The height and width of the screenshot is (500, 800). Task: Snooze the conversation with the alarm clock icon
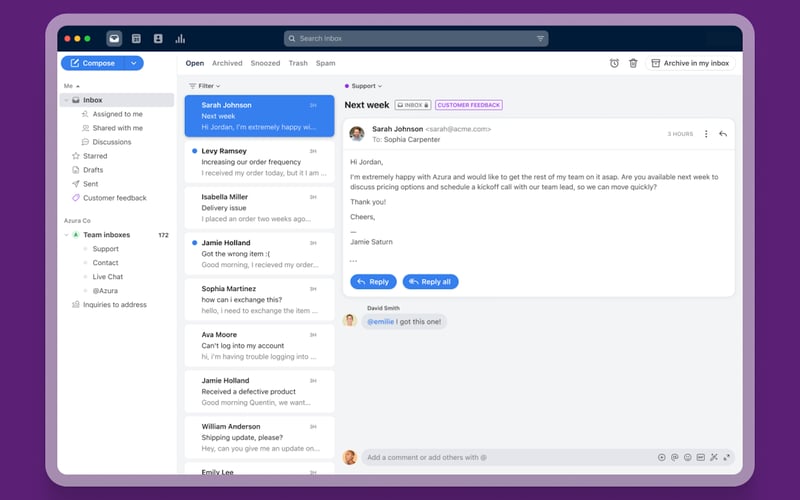614,63
